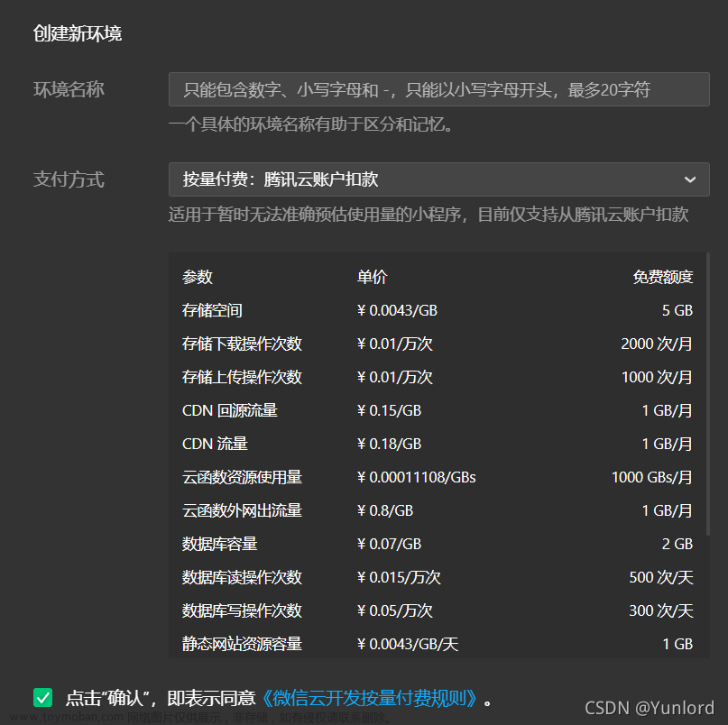The width and height of the screenshot is (728, 725).
Task: Click 静态网站资源容量 row label
Action: [x=242, y=645]
